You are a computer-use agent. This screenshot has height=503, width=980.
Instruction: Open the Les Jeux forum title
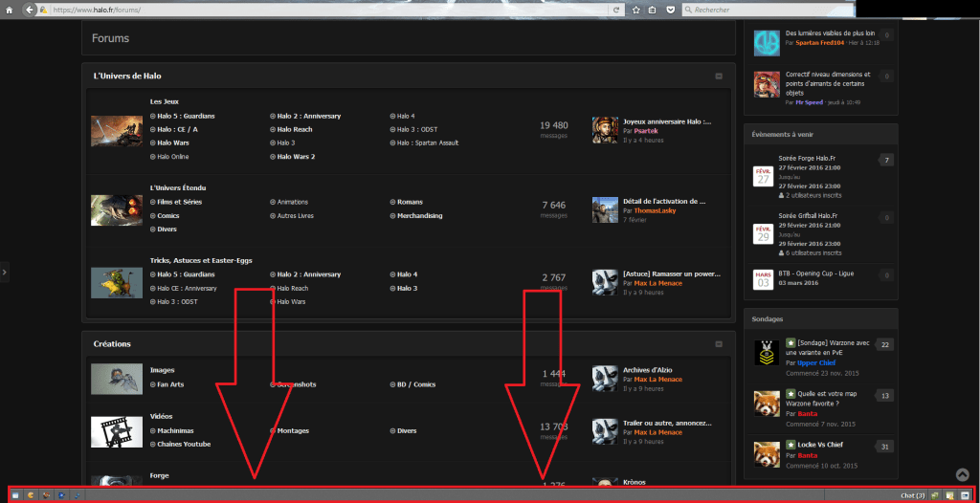pyautogui.click(x=164, y=101)
